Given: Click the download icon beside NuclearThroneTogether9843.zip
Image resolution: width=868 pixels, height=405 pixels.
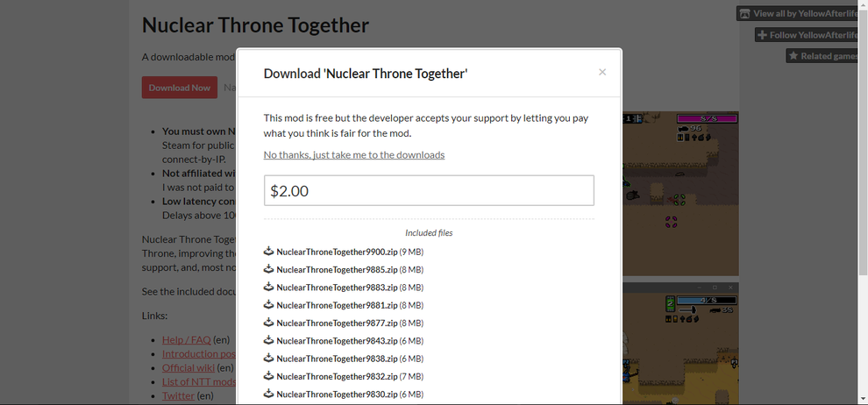Looking at the screenshot, I should pyautogui.click(x=268, y=340).
